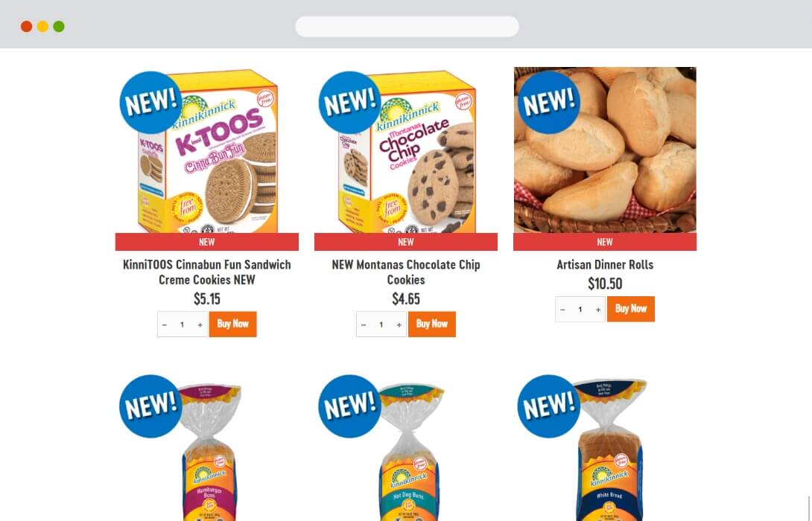
Task: Increase quantity for Montanas Chocolate Chip Cookies
Action: point(399,325)
